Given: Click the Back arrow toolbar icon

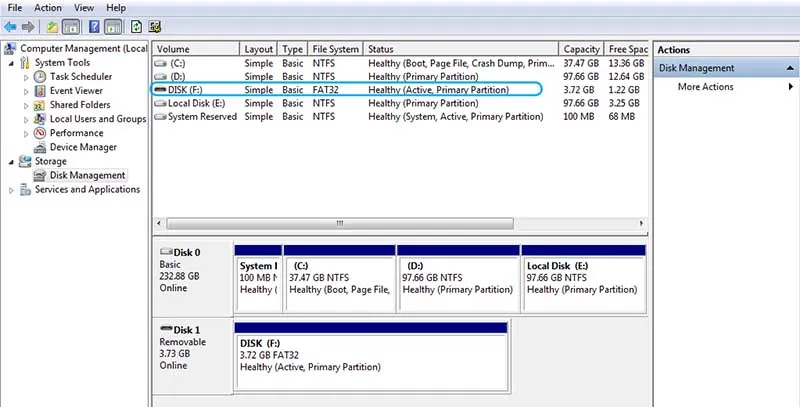Looking at the screenshot, I should pyautogui.click(x=10, y=26).
